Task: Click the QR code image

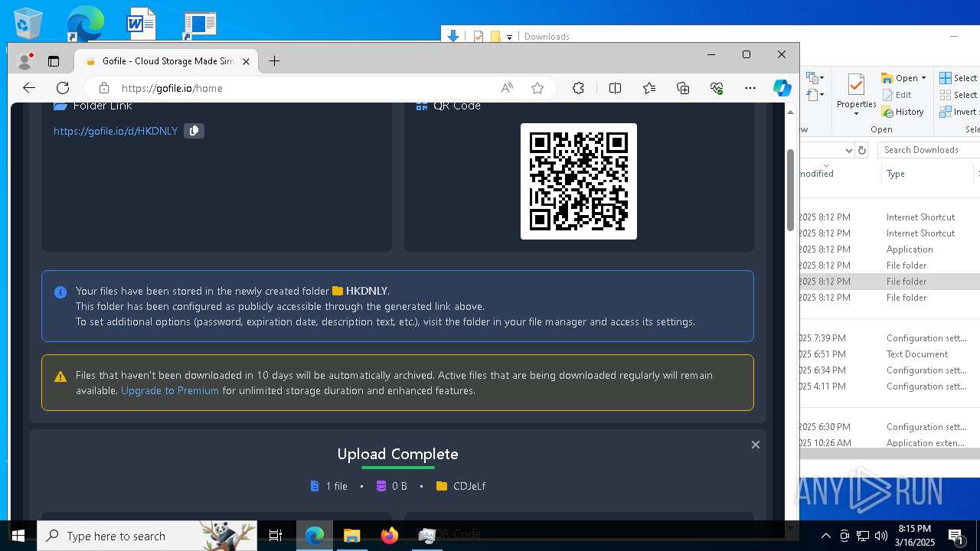Action: [579, 181]
